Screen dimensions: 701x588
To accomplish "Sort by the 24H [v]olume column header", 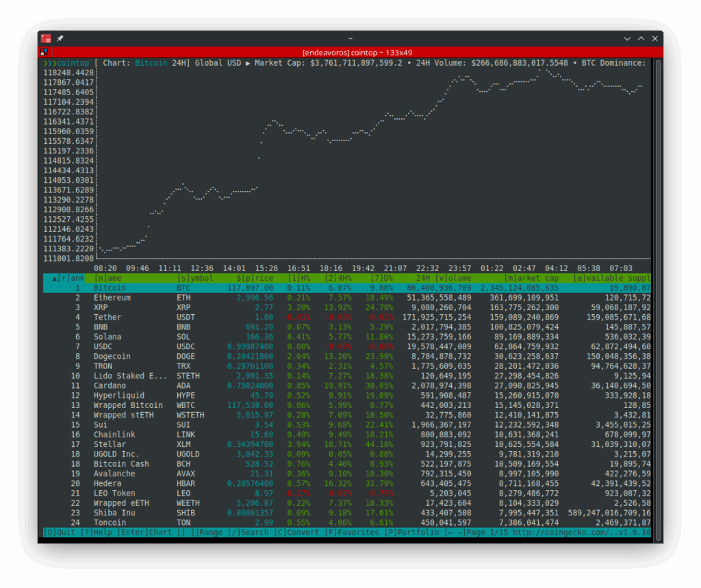I will [x=444, y=278].
